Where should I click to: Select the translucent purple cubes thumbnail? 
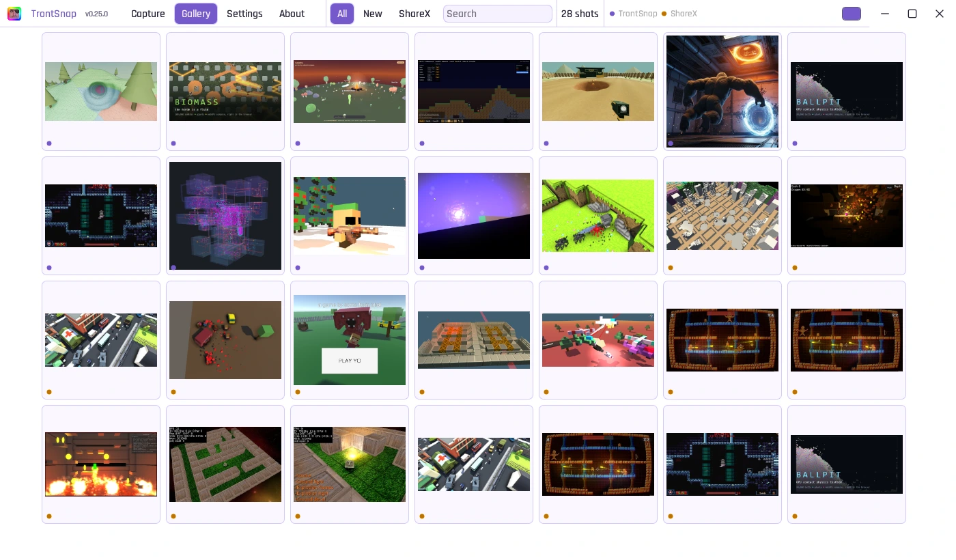225,216
